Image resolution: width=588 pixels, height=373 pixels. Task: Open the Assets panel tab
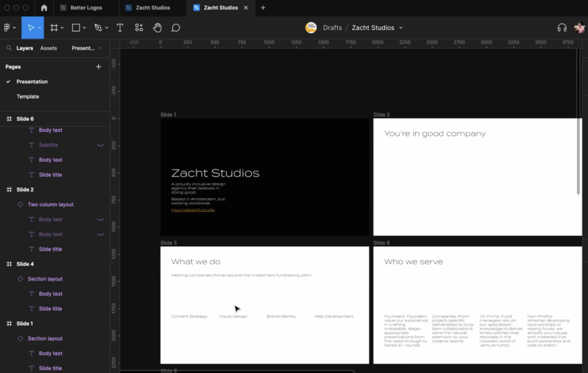point(48,48)
